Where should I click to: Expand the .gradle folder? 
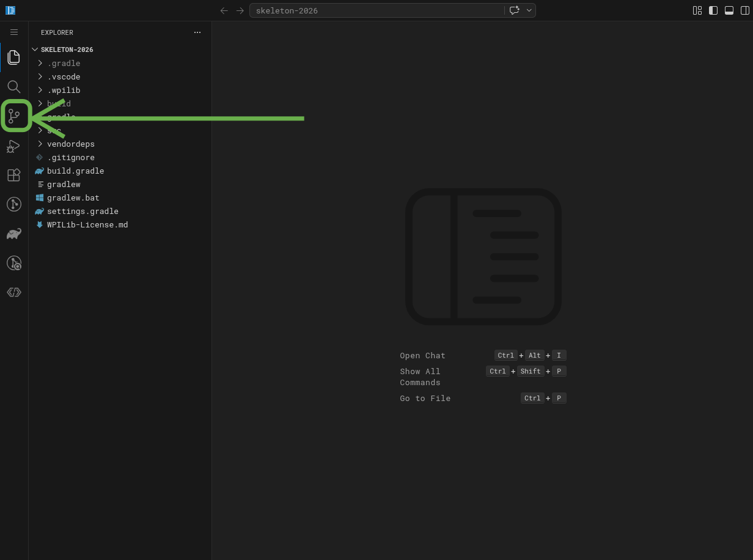(120, 63)
